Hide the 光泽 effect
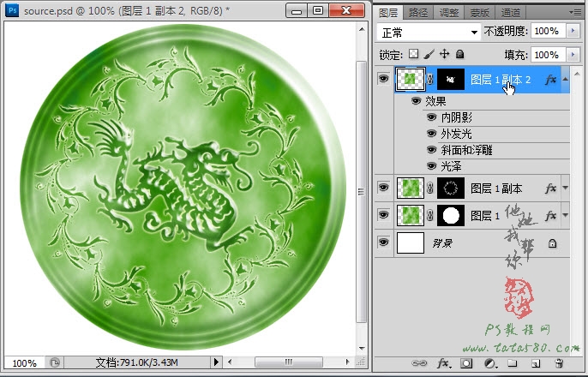The width and height of the screenshot is (588, 377). click(x=431, y=166)
